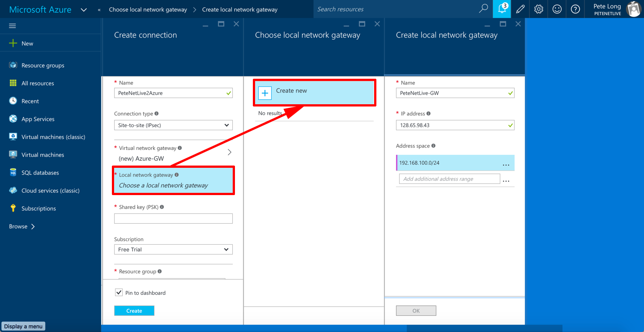The image size is (644, 332).
Task: Open SQL databases in sidebar
Action: pos(40,173)
